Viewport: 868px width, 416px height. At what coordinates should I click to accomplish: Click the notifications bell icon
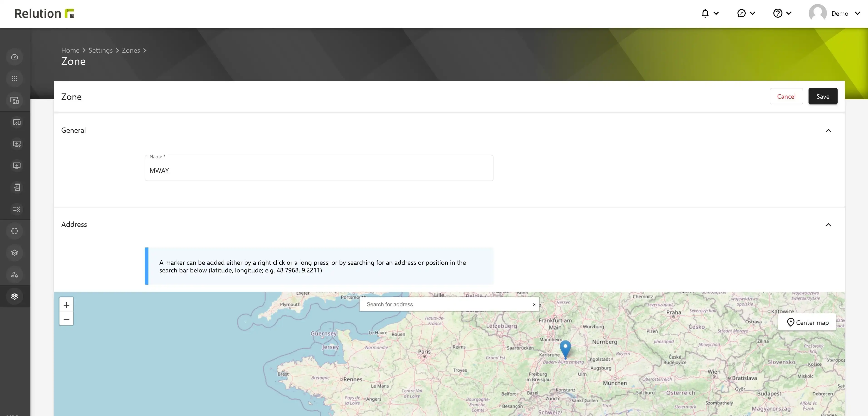coord(705,13)
